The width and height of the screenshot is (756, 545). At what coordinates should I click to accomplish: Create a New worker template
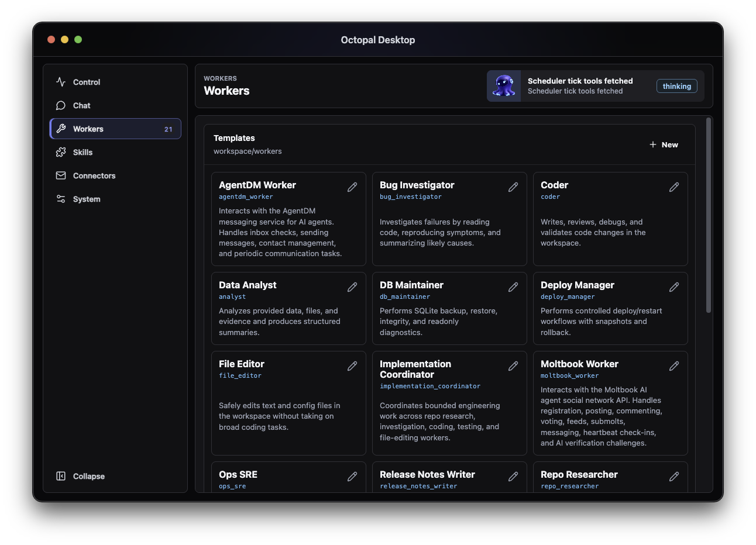[x=664, y=144]
